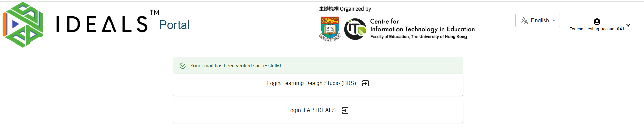Click the CITE round leaf logo
The height and width of the screenshot is (137, 644).
pos(355,29)
